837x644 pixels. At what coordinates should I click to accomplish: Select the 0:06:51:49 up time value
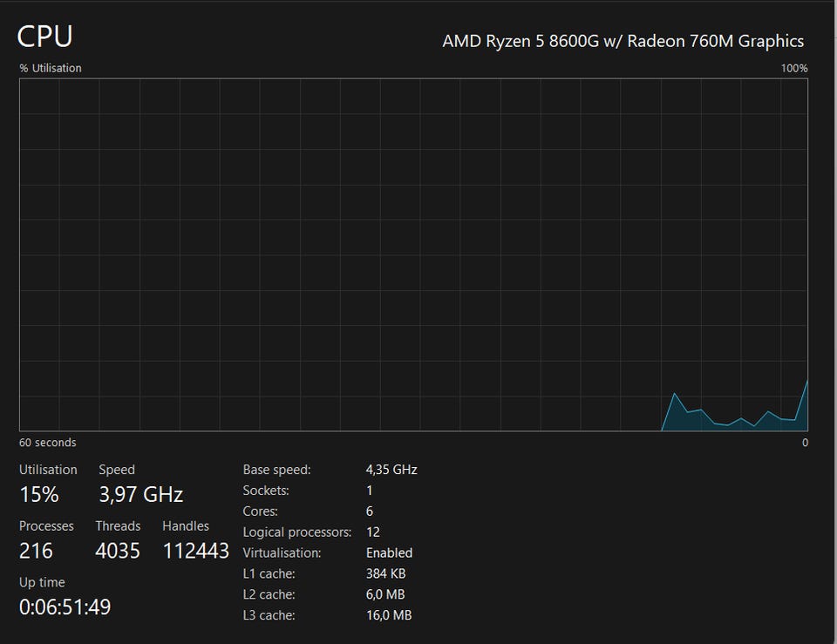(65, 607)
